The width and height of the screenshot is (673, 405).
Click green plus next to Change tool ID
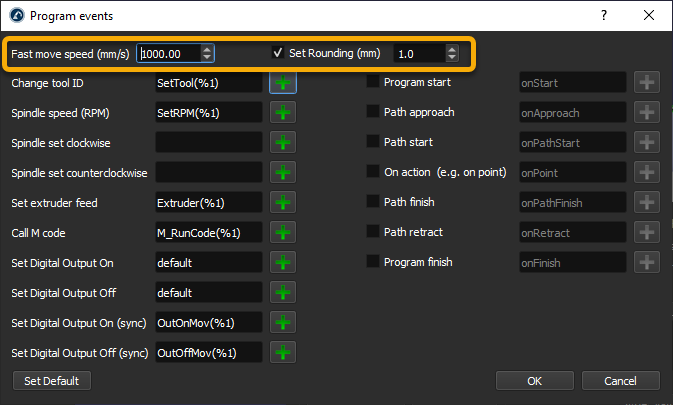tap(284, 83)
